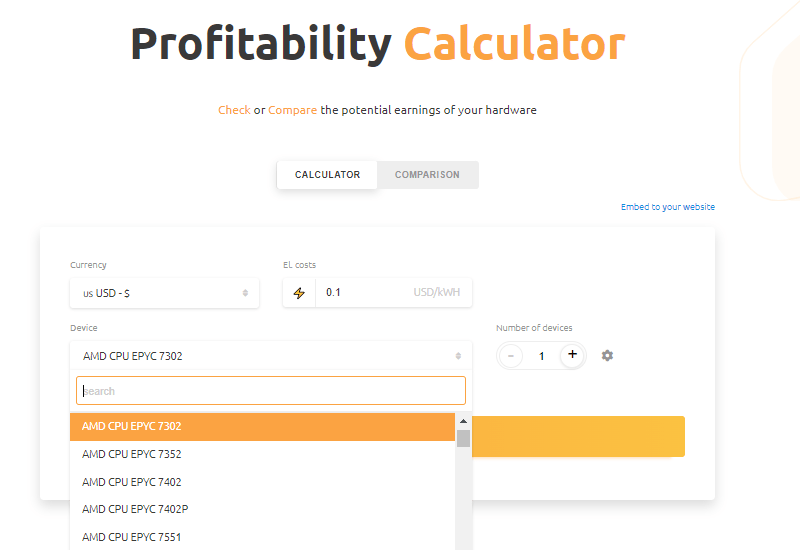Switch to the Calculator tab
Screen dimensions: 800x550
(327, 175)
